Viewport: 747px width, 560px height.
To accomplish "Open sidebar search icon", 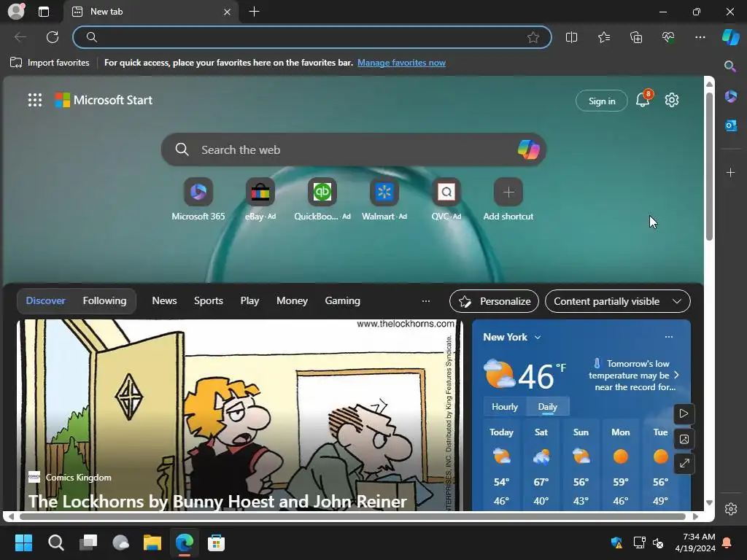I will point(730,66).
